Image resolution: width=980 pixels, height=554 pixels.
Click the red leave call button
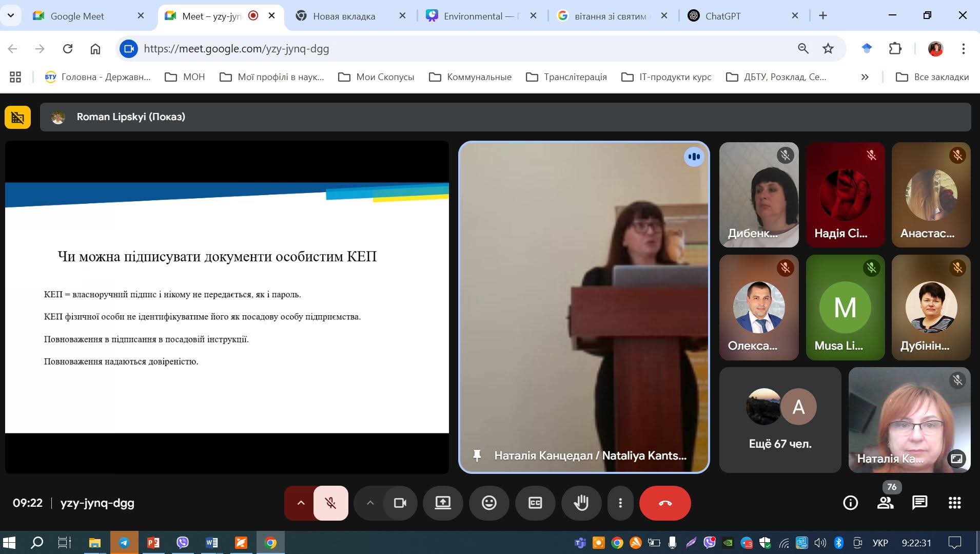pos(664,503)
